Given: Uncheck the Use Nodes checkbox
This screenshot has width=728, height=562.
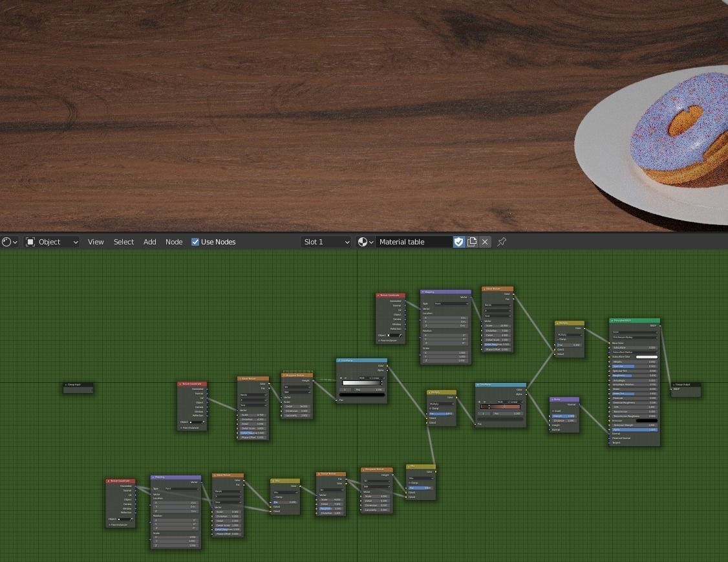Looking at the screenshot, I should click(195, 242).
